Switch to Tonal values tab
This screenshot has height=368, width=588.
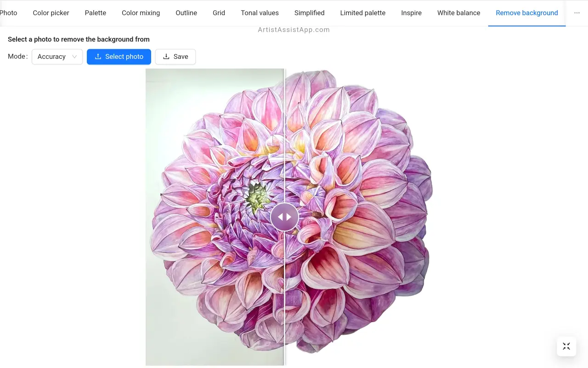click(x=260, y=13)
